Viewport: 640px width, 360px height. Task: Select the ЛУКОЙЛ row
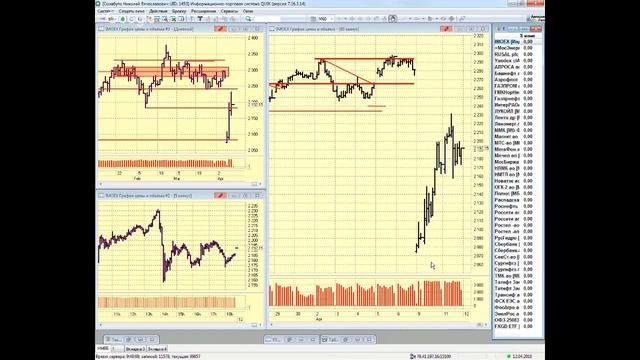tap(518, 111)
